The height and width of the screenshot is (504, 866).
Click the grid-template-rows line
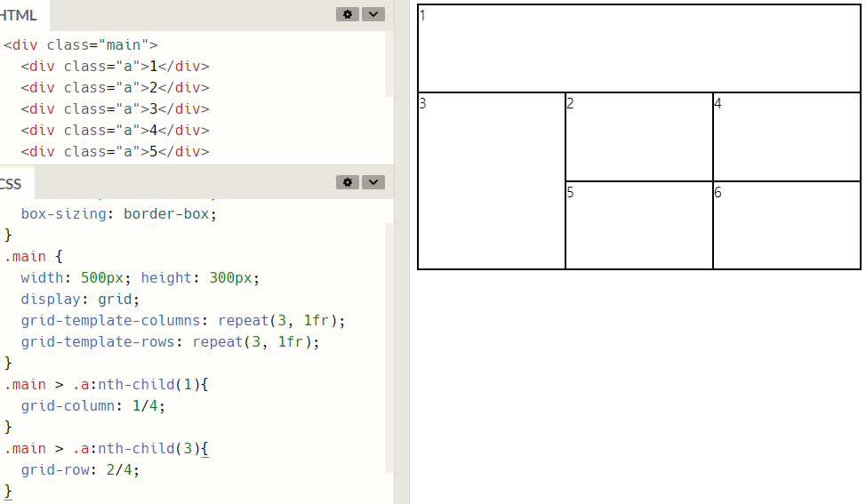(x=170, y=342)
